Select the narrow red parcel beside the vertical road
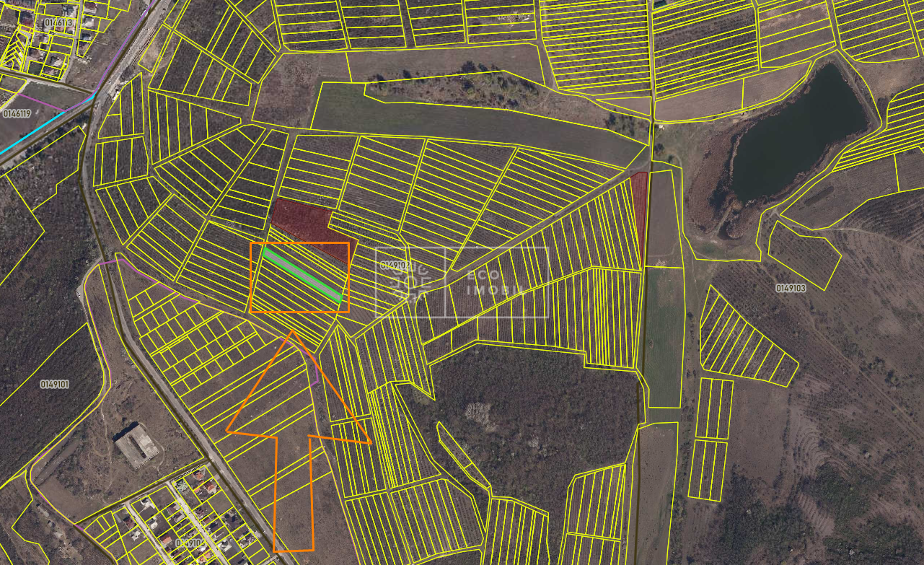The width and height of the screenshot is (924, 565). coord(639,209)
